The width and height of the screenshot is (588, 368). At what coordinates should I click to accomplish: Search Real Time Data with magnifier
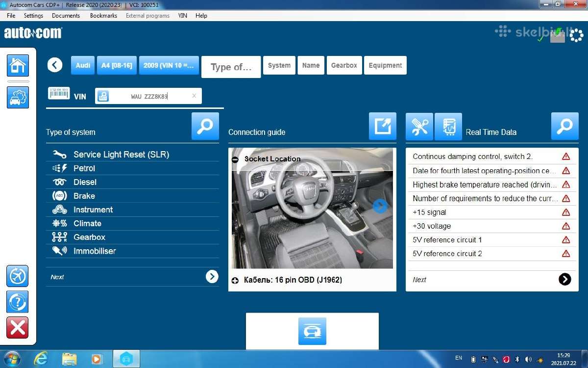click(x=564, y=126)
